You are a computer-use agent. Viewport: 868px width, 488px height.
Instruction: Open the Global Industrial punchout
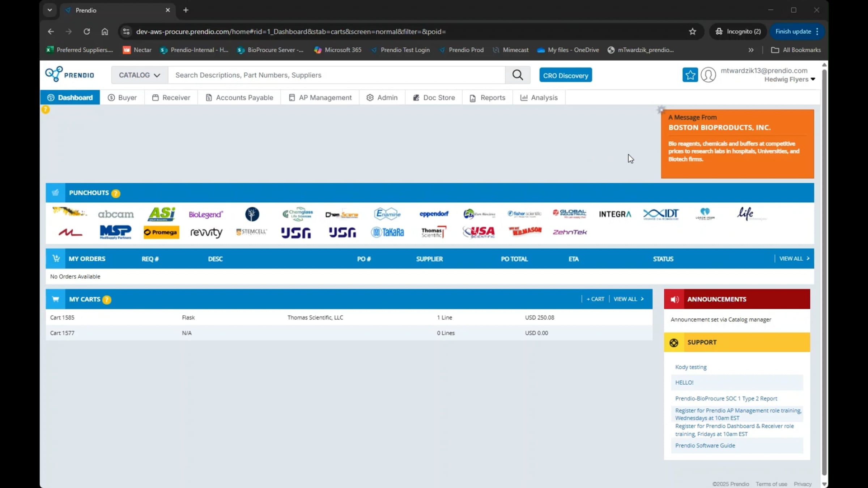click(x=569, y=214)
